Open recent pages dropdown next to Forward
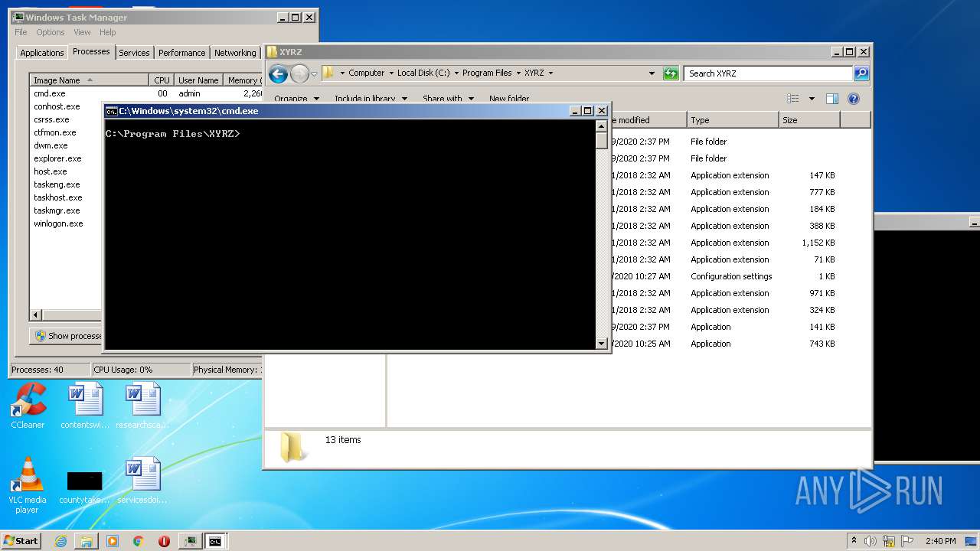980x551 pixels. [314, 74]
